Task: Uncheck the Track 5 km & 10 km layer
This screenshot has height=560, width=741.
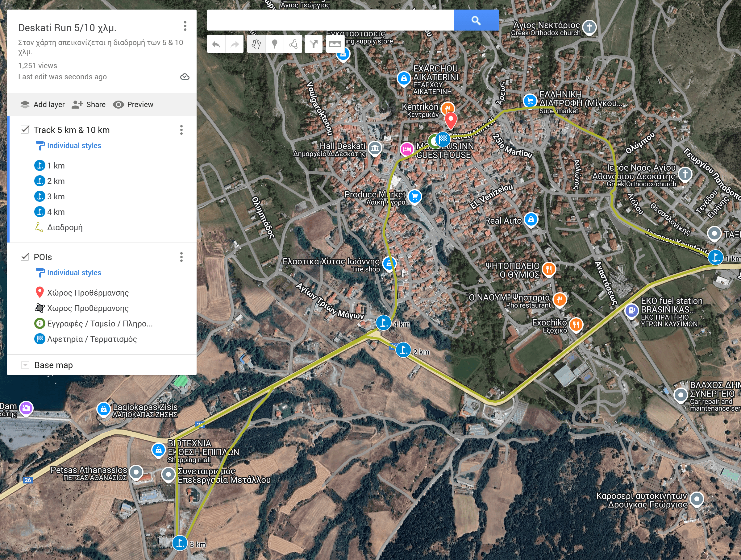Action: (x=25, y=130)
